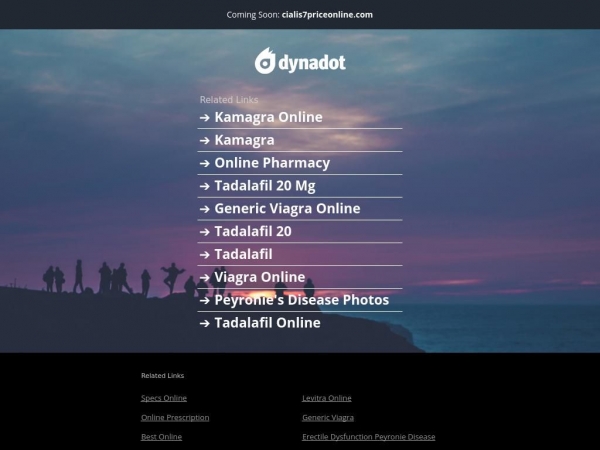
Task: Open the Generic Viagra footer link
Action: click(x=328, y=417)
